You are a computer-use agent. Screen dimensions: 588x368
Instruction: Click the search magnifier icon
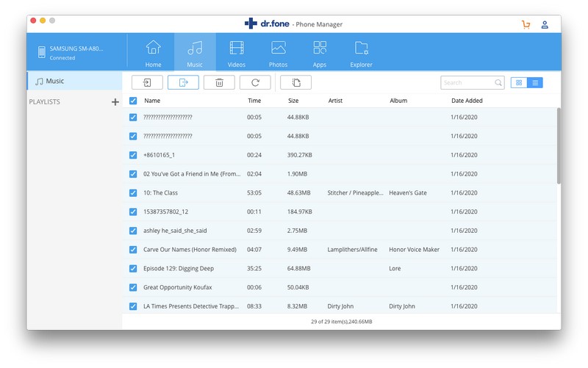click(x=498, y=82)
